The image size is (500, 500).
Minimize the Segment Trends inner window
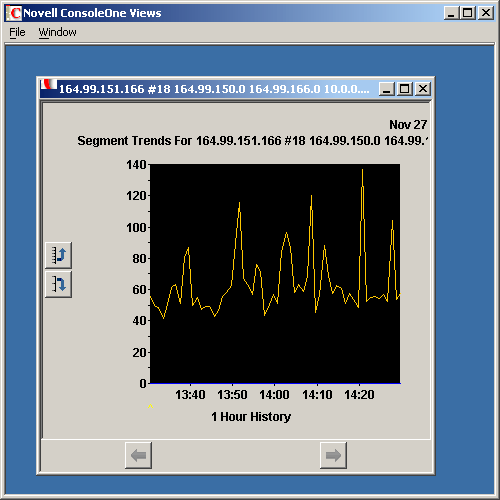387,89
